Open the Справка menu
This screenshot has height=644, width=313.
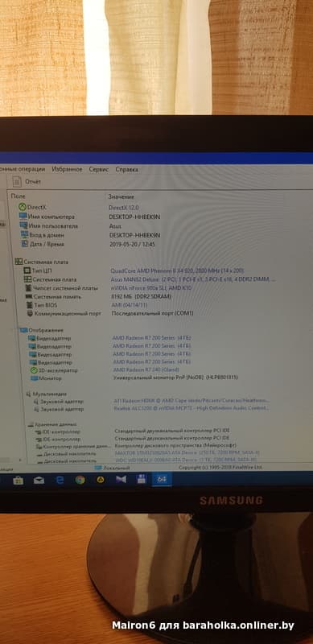pos(126,169)
